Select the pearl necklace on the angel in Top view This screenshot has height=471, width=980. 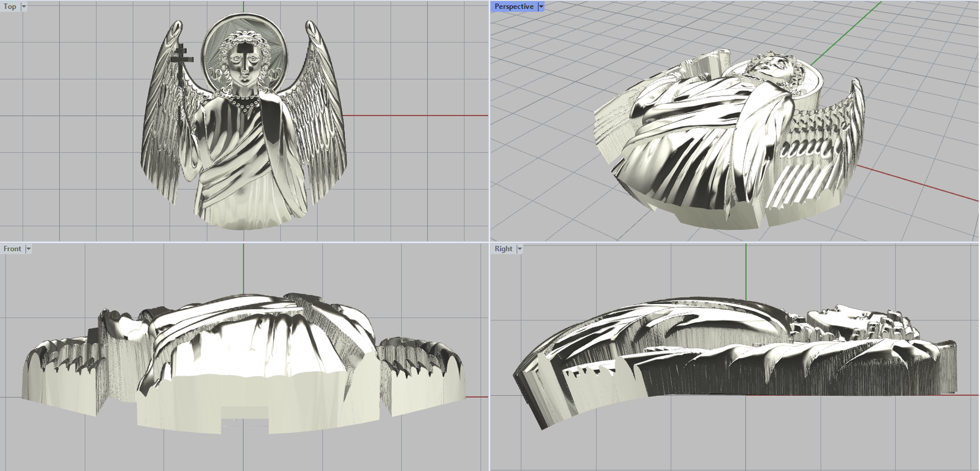tap(244, 103)
